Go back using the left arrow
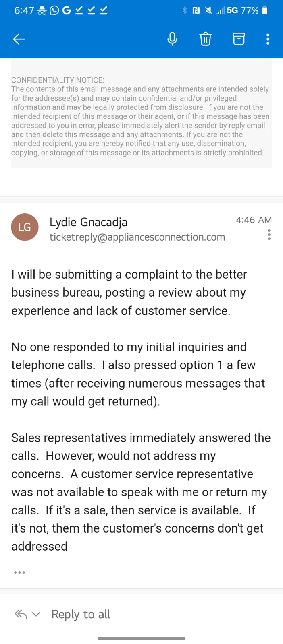Viewport: 283px width, 644px height. pyautogui.click(x=19, y=39)
